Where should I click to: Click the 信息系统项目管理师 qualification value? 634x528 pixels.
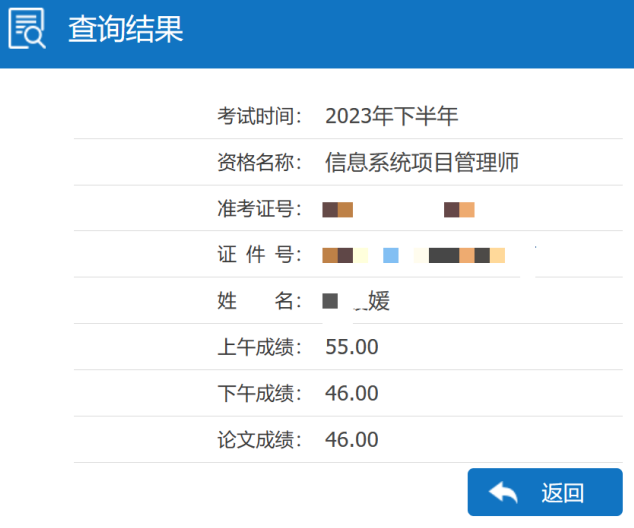[422, 162]
